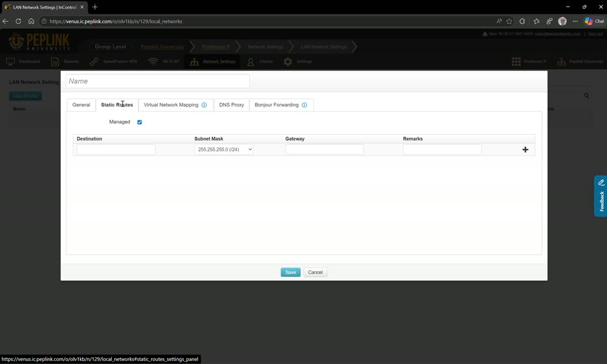This screenshot has width=607, height=364.
Task: Open browser settings and more menu
Action: point(575,22)
